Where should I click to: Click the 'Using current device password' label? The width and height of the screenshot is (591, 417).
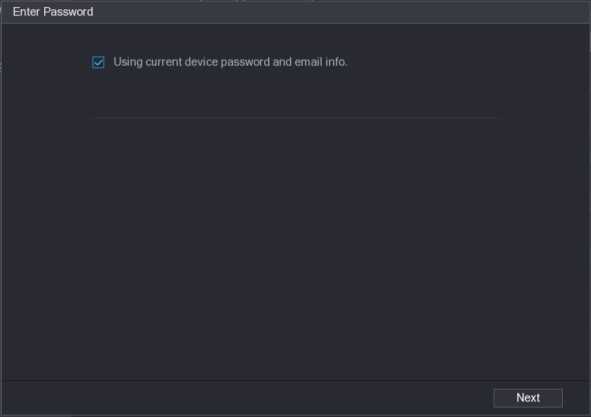230,62
